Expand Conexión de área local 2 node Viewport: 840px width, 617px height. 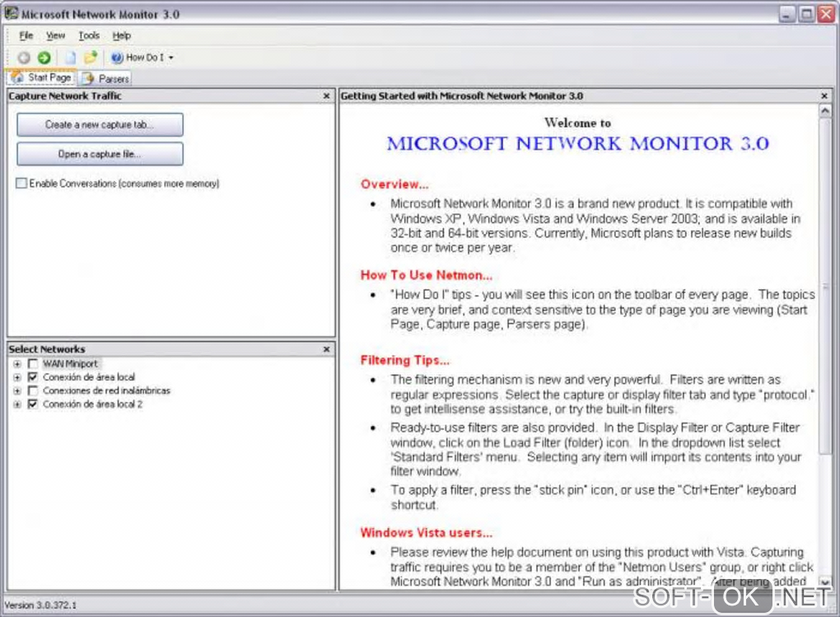(17, 404)
